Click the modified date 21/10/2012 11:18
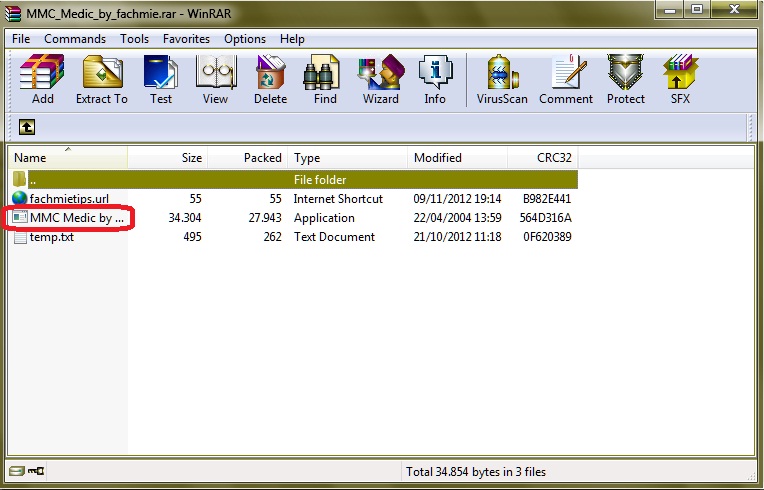The image size is (764, 490). 457,237
